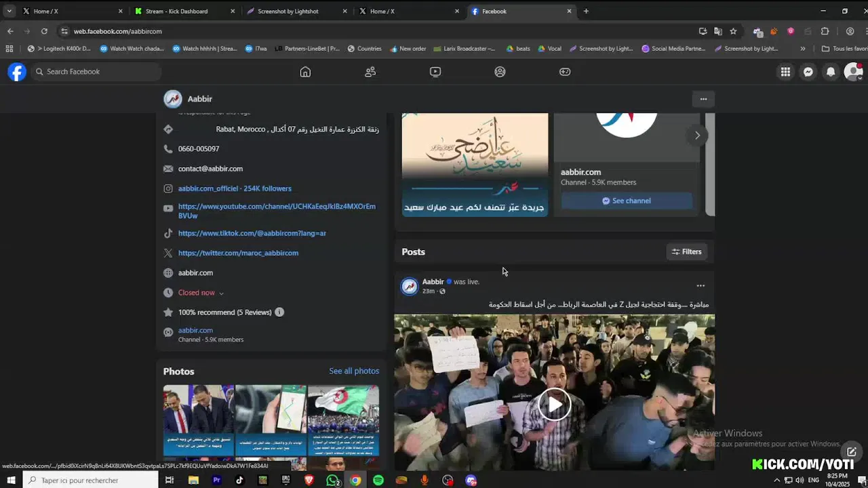Expand the hidden bookmarks chevron
Viewport: 868px width, 488px height.
(x=803, y=49)
